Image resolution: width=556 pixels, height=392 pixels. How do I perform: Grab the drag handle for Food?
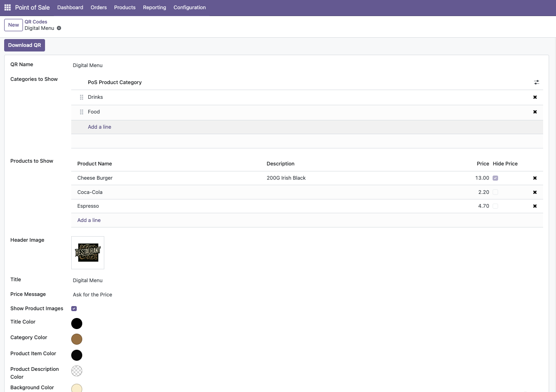[x=82, y=112]
